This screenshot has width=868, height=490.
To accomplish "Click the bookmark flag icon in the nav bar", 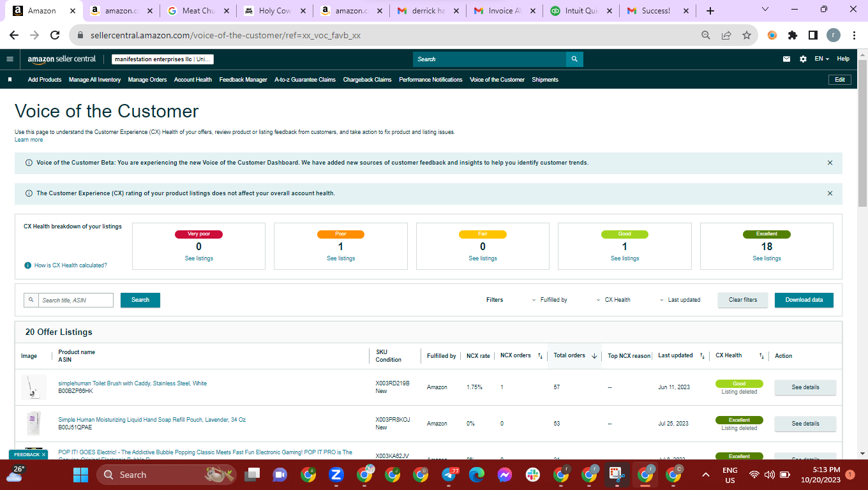I will tap(10, 80).
